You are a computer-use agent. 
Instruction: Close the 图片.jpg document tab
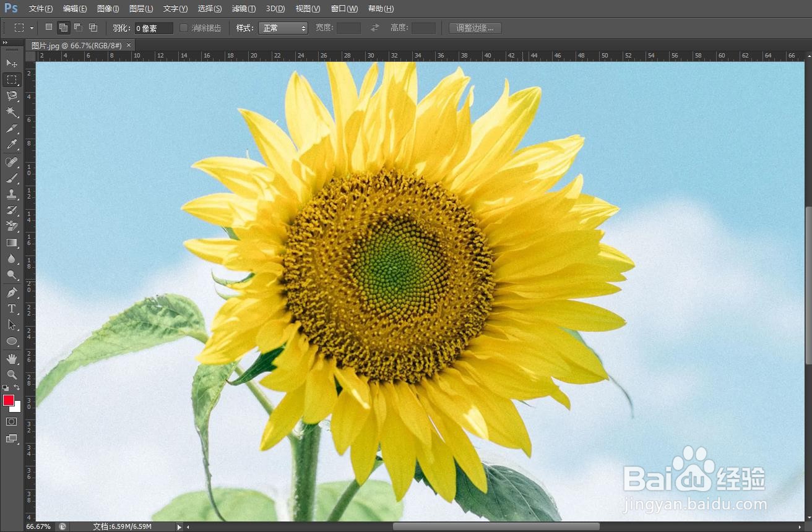click(x=129, y=45)
